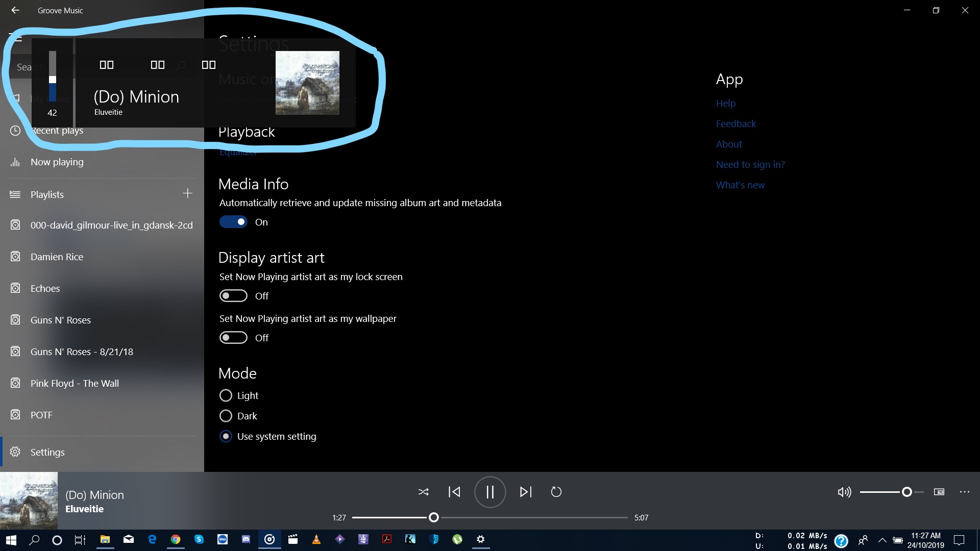Open VLC media player from taskbar
Screen dimensions: 980x551
[316, 540]
